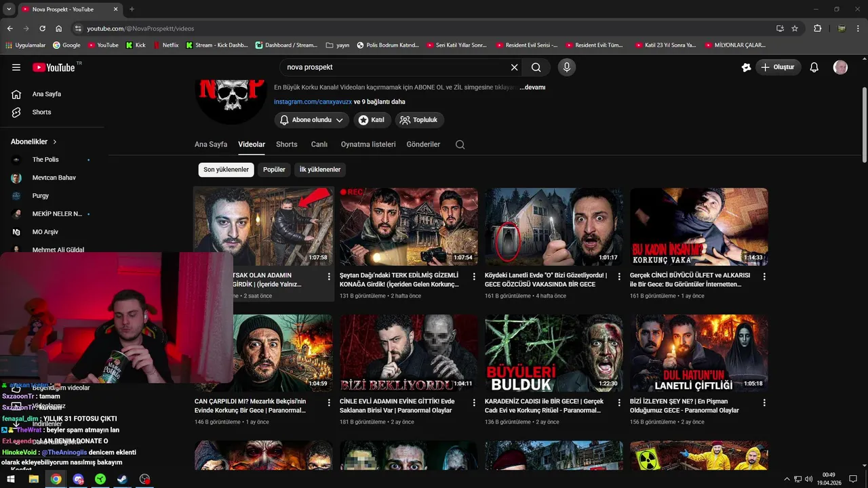Open the Netflix bookmark in bookmarks bar
The height and width of the screenshot is (488, 868).
[x=165, y=45]
